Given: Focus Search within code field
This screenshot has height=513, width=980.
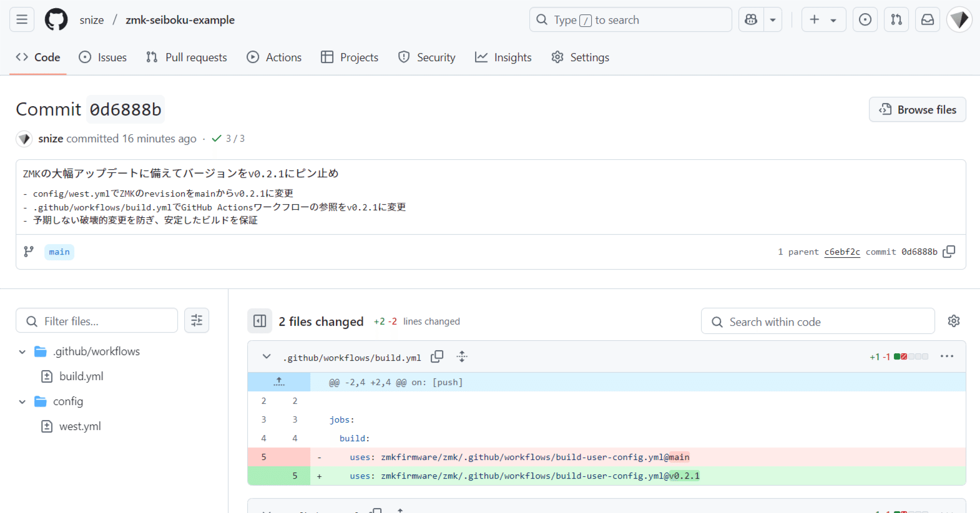Looking at the screenshot, I should coord(818,321).
